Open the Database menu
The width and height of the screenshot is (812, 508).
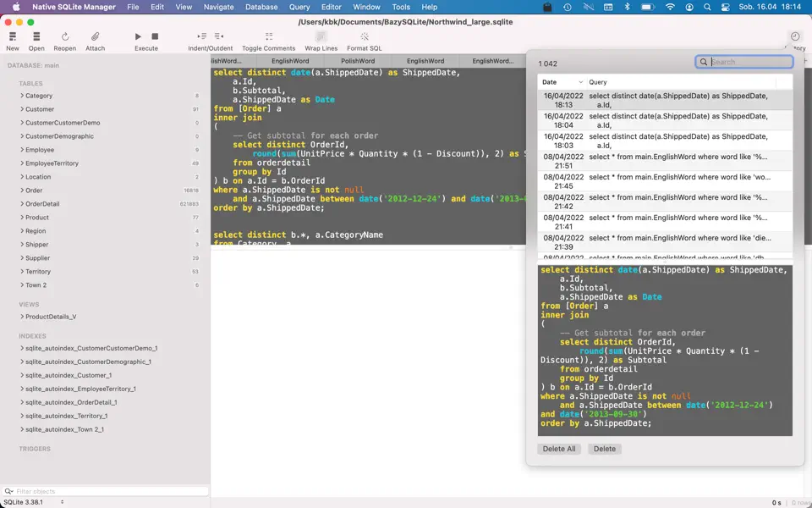tap(261, 7)
